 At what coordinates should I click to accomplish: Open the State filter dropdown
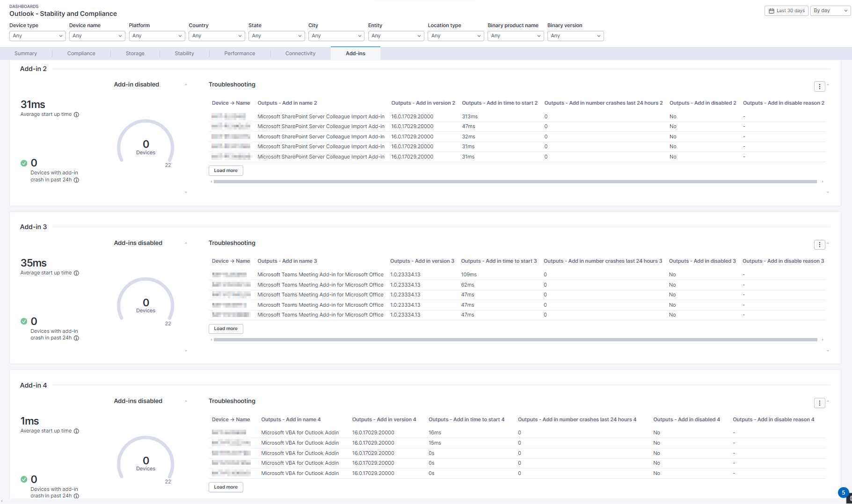277,36
